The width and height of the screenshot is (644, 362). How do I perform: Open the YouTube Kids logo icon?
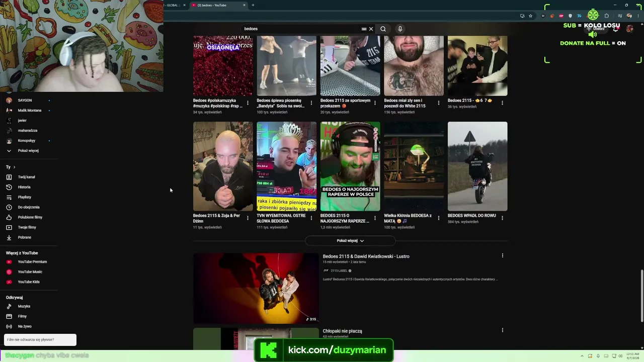point(9,282)
